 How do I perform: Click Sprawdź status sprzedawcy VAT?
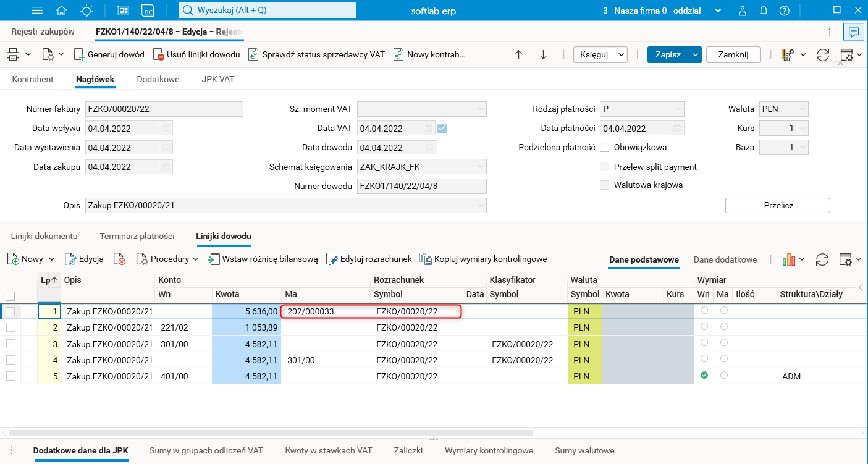point(316,54)
